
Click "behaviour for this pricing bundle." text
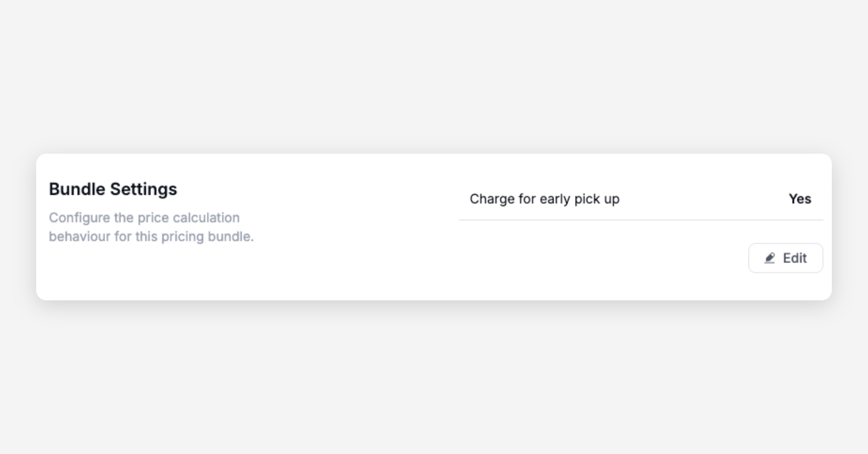click(151, 236)
